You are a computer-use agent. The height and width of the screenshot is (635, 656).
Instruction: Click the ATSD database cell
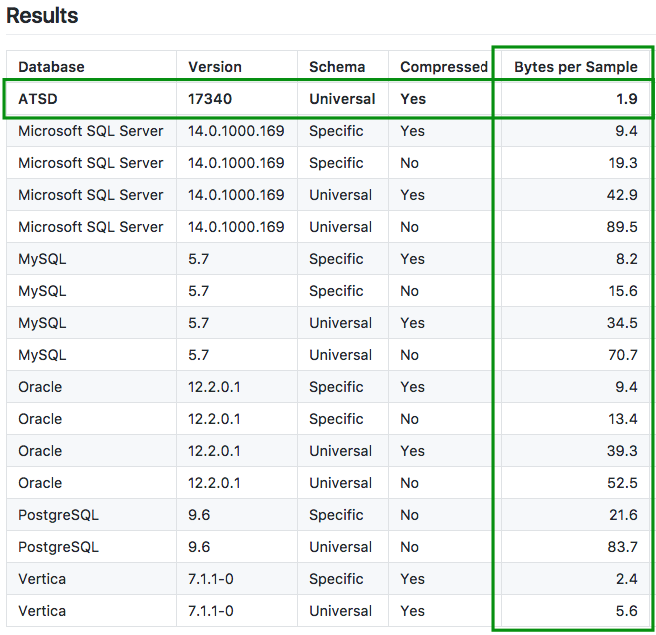(x=38, y=99)
